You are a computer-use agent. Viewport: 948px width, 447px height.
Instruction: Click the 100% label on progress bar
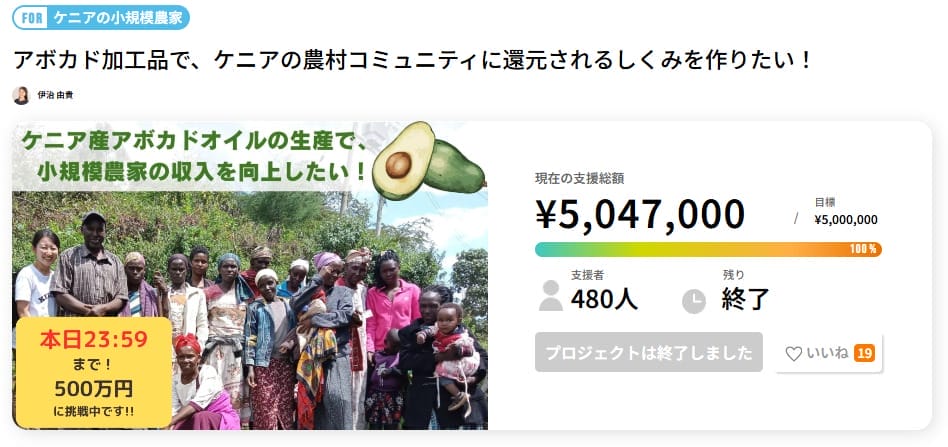coord(863,250)
